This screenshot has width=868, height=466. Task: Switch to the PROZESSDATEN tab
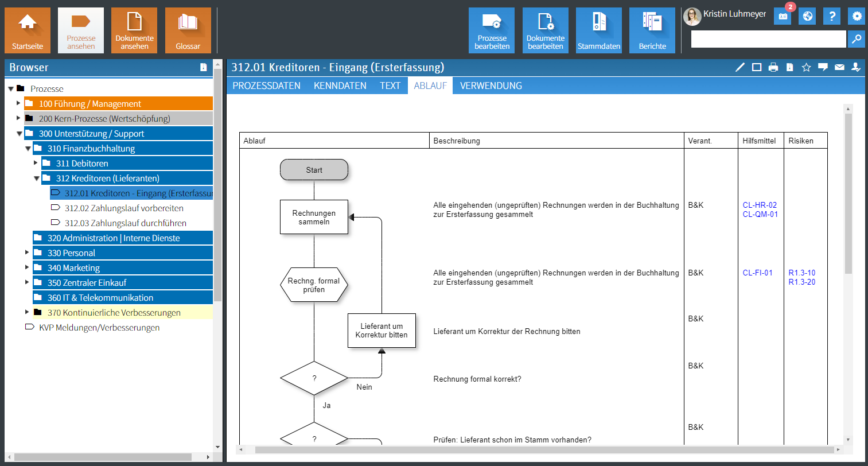coord(266,86)
